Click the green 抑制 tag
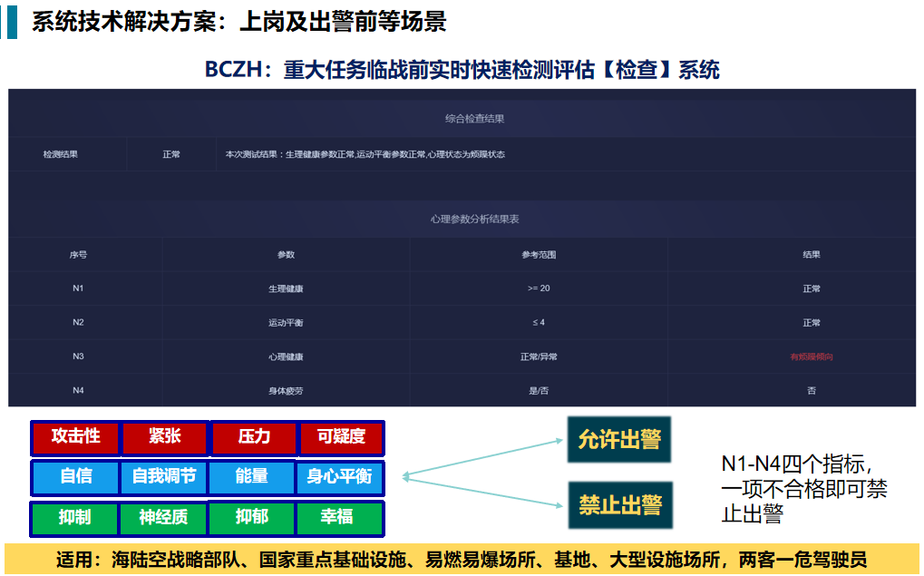 click(x=75, y=518)
